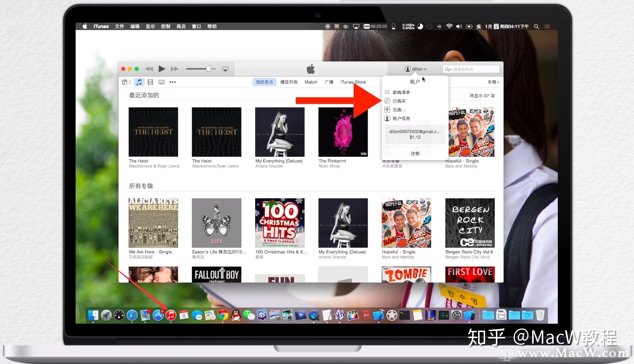Open the 文件 menu
This screenshot has height=364, width=634.
[x=120, y=27]
